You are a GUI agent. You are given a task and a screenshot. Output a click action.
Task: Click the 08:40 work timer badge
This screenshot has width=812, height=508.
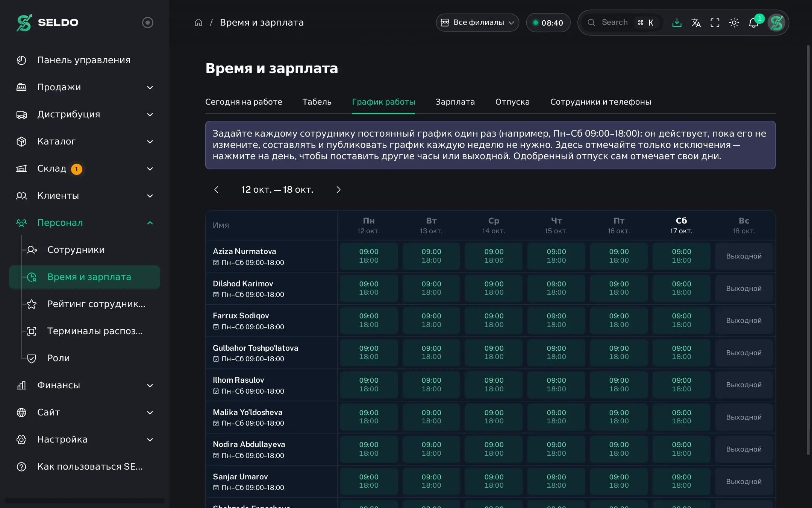pyautogui.click(x=548, y=23)
